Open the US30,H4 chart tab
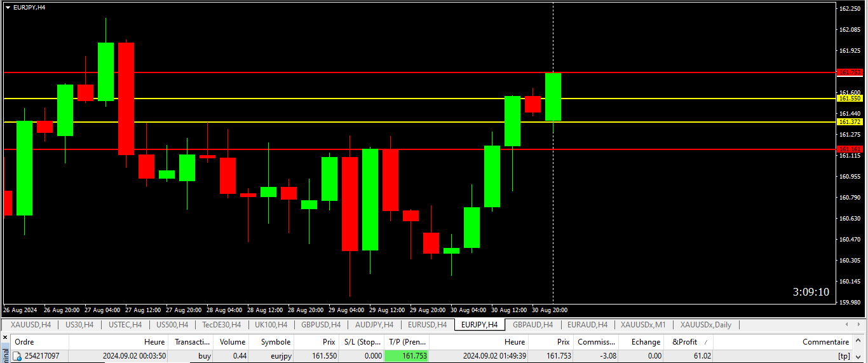 pyautogui.click(x=79, y=325)
